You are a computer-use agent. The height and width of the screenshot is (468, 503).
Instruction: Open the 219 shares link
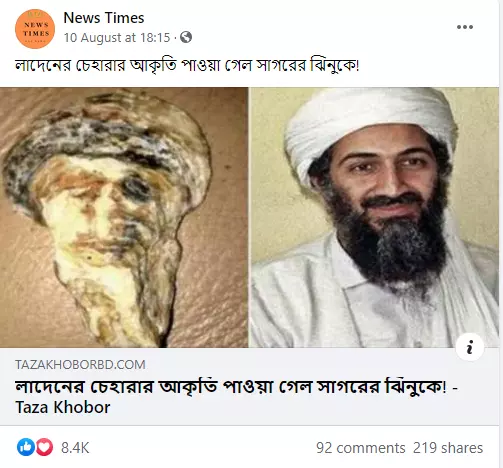[448, 448]
